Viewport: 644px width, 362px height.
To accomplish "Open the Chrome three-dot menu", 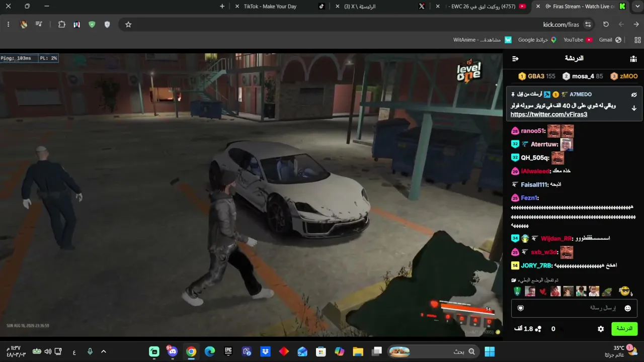I will pos(8,25).
